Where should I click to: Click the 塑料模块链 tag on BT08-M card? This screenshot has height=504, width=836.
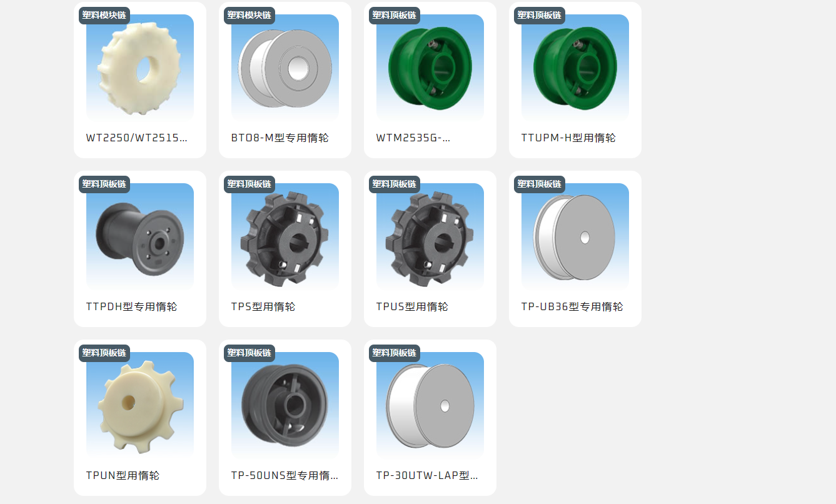[x=249, y=16]
